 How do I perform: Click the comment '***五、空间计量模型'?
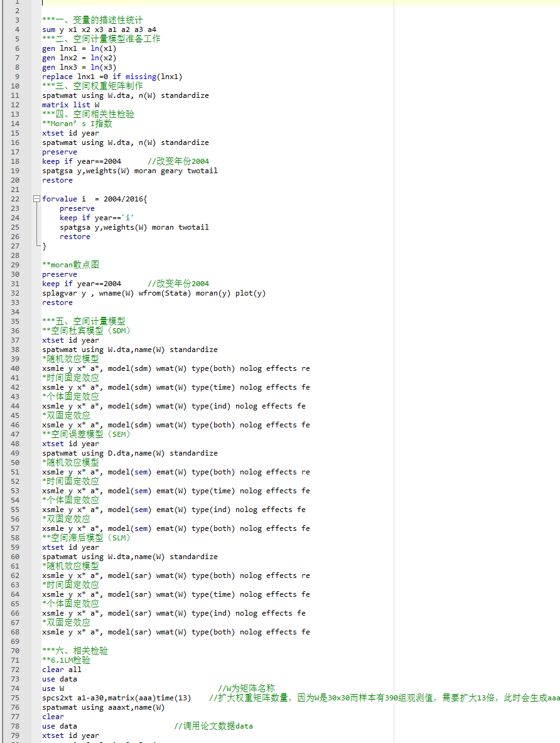(x=83, y=321)
